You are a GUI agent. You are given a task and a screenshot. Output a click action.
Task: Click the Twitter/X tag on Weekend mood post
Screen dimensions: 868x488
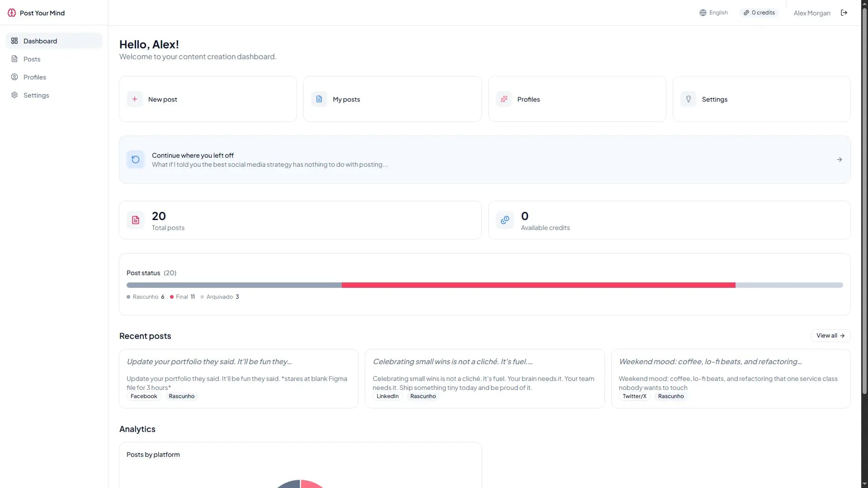click(x=634, y=396)
